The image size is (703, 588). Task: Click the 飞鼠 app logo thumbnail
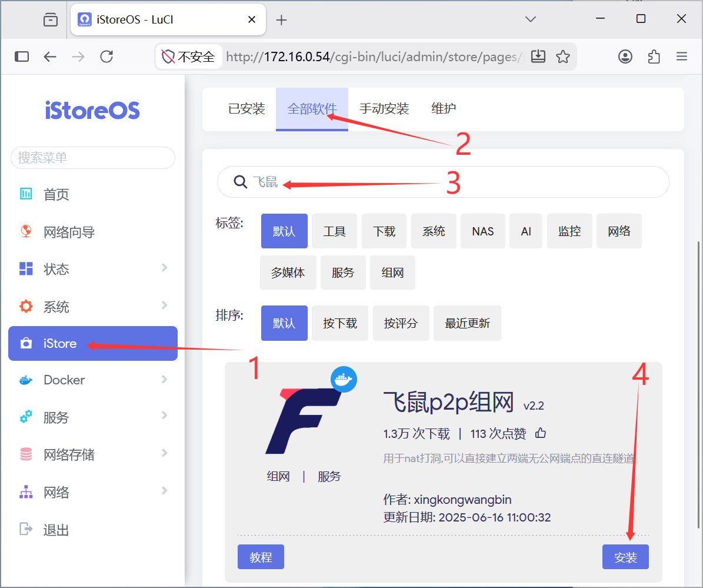pos(304,421)
